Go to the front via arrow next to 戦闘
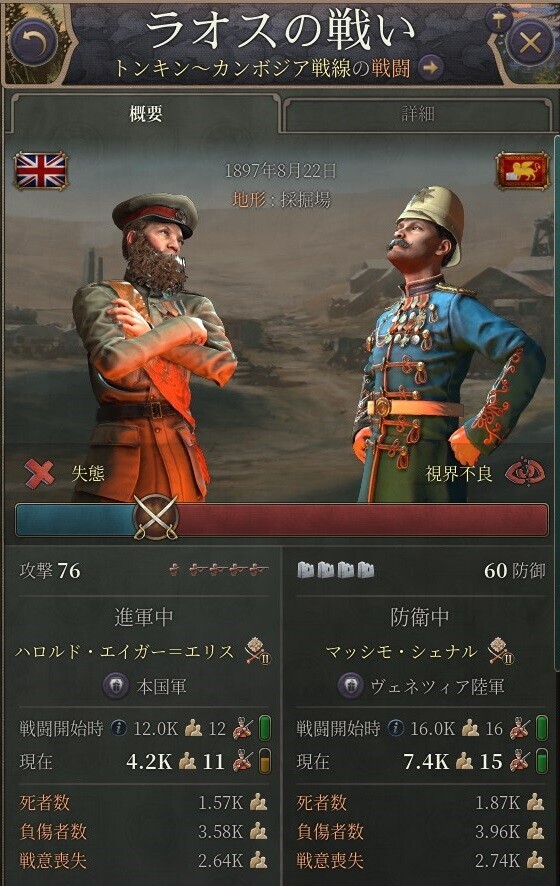 (431, 68)
